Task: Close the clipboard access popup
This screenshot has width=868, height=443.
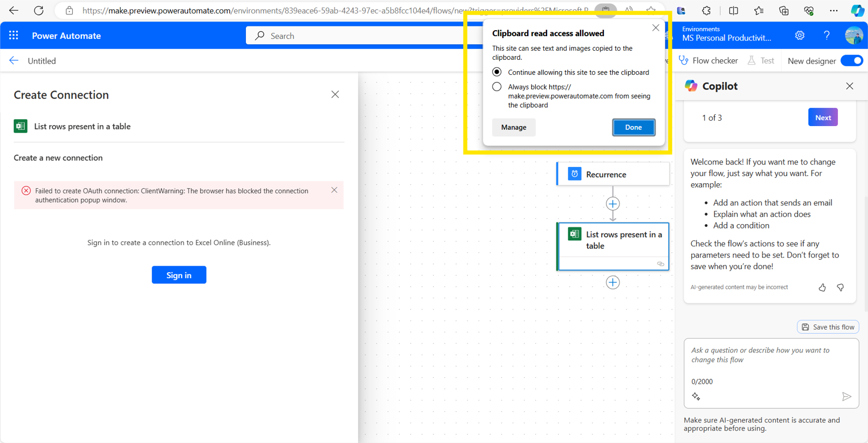Action: tap(656, 27)
